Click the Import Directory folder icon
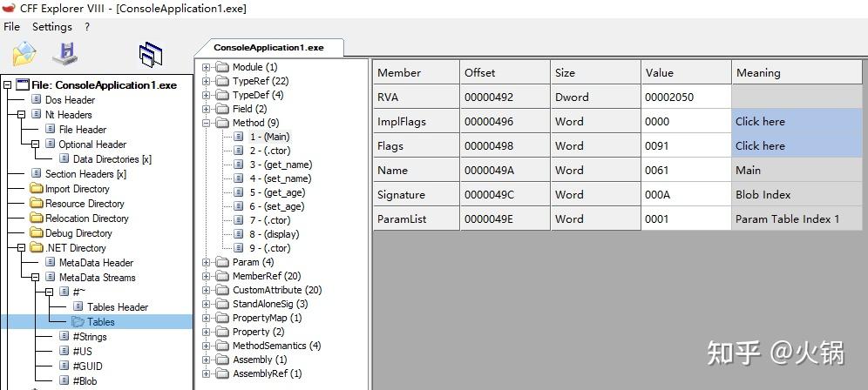 [x=37, y=189]
